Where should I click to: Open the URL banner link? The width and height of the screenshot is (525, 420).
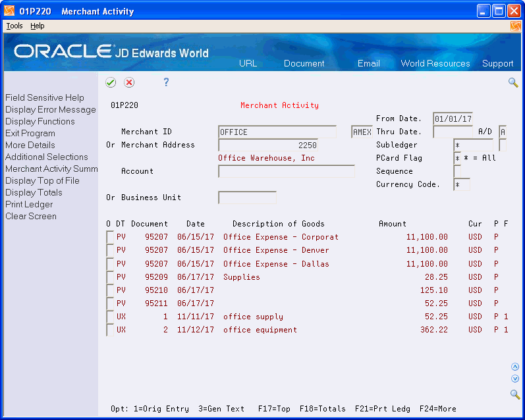(x=248, y=64)
